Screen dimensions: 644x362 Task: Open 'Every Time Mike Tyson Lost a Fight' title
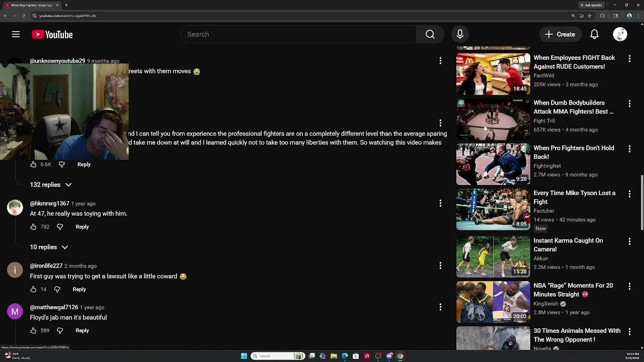[x=574, y=197]
